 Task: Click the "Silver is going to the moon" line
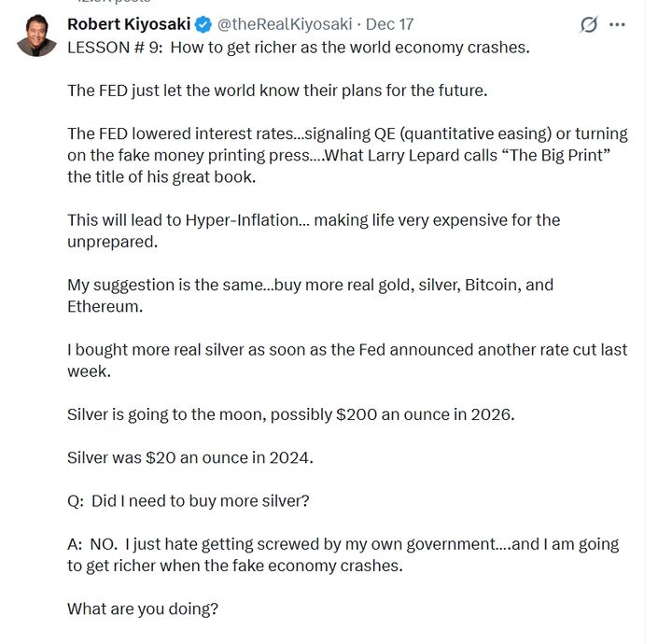tap(290, 413)
